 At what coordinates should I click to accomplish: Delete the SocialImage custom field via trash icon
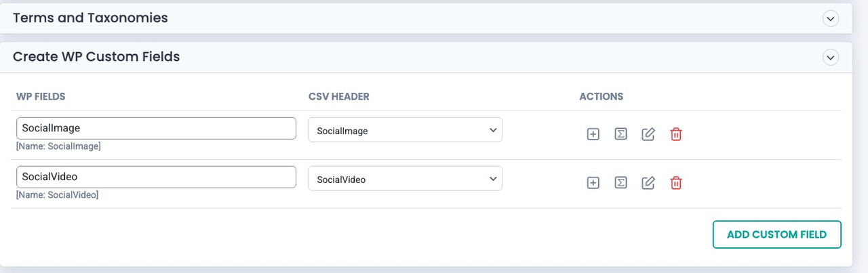[x=676, y=134]
